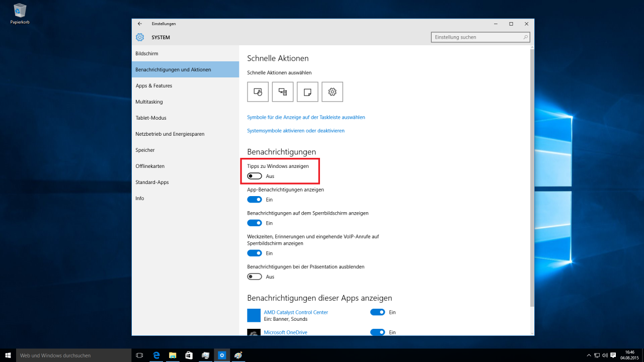This screenshot has height=362, width=644.
Task: Click the Benachrichtigungen dieser Apps anzeigen heading
Action: coord(319,298)
